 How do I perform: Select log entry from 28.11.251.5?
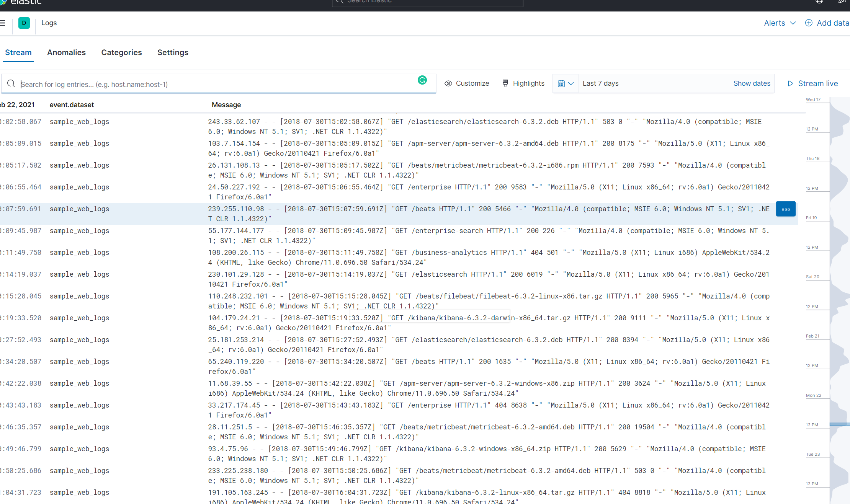click(399, 432)
